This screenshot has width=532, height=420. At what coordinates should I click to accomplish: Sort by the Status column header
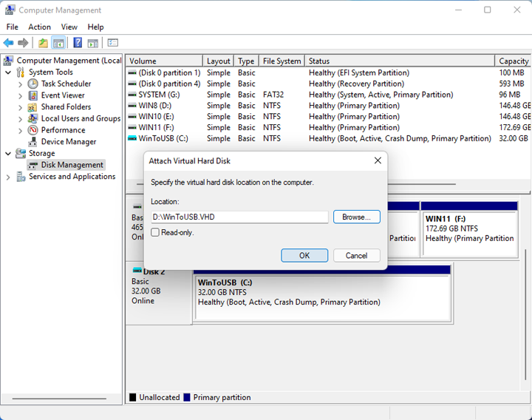click(x=400, y=61)
